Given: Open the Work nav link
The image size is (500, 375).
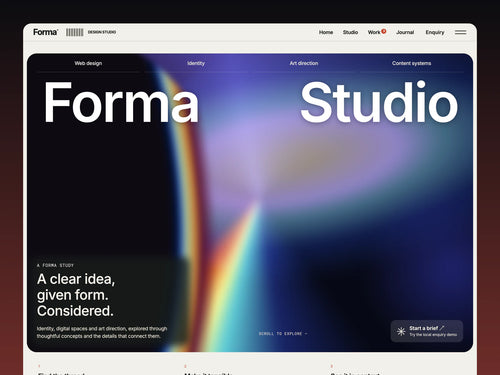Looking at the screenshot, I should 374,32.
